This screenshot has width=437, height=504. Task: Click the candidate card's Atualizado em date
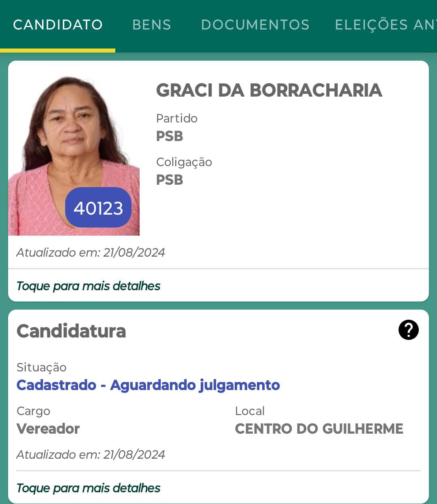pos(91,253)
